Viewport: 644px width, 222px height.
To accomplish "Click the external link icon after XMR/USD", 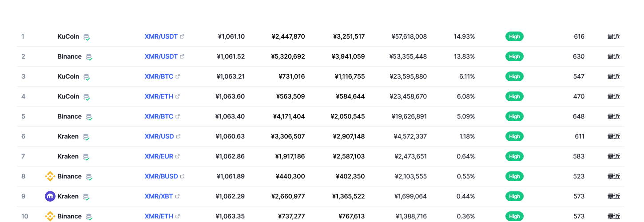I will point(178,136).
